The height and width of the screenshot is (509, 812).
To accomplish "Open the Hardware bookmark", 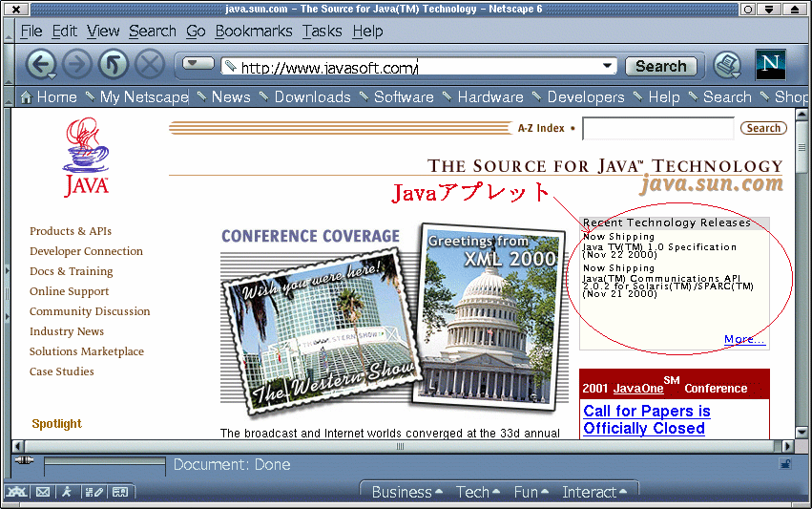I will (484, 96).
